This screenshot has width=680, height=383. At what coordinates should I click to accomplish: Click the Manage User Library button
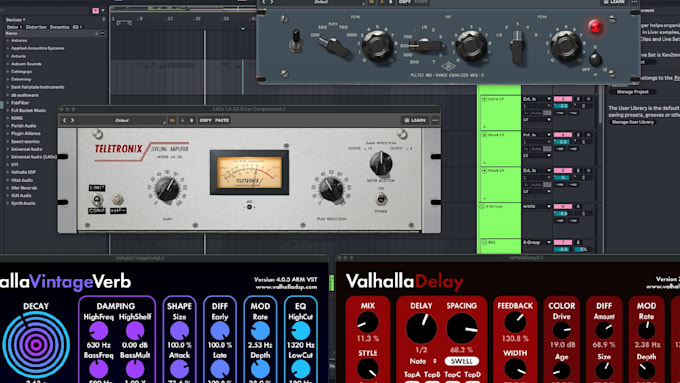632,122
